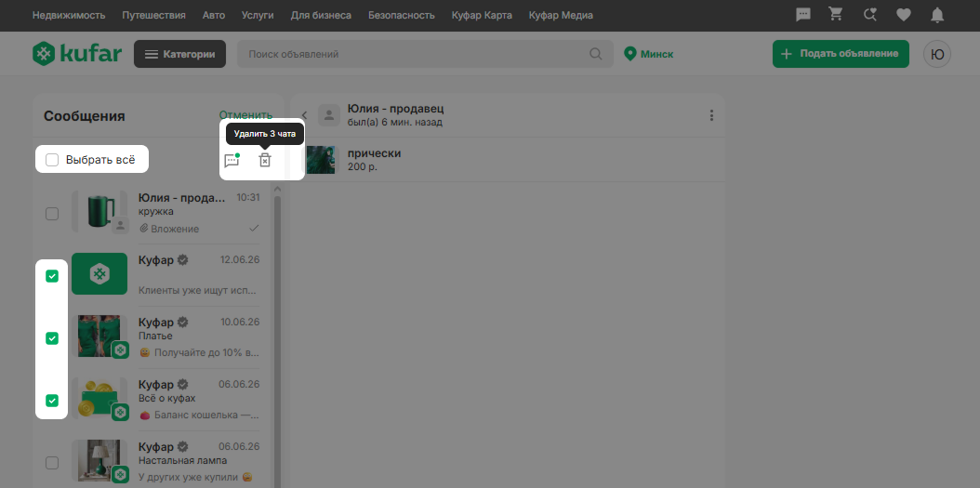Open the green dress chat thumbnail
This screenshot has height=488, width=980.
tap(100, 336)
